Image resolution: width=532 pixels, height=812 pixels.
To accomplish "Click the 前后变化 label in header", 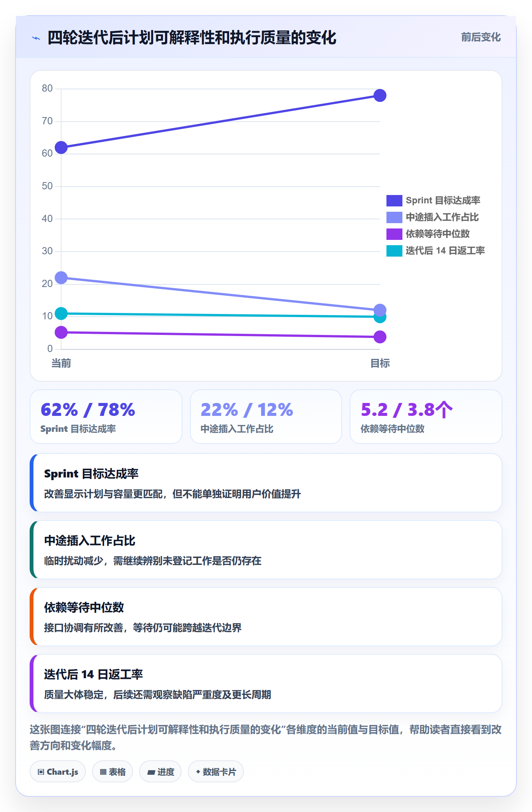I will click(x=481, y=37).
